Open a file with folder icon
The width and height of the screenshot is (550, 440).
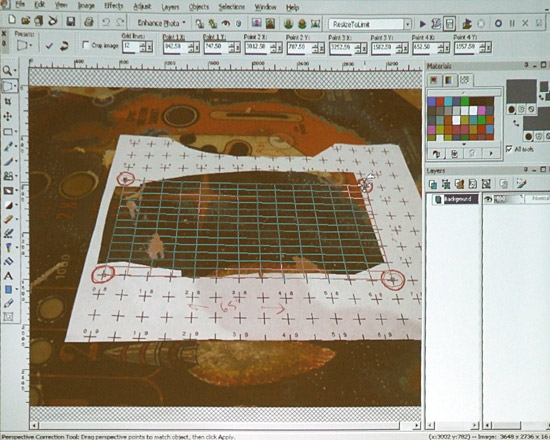(x=25, y=21)
